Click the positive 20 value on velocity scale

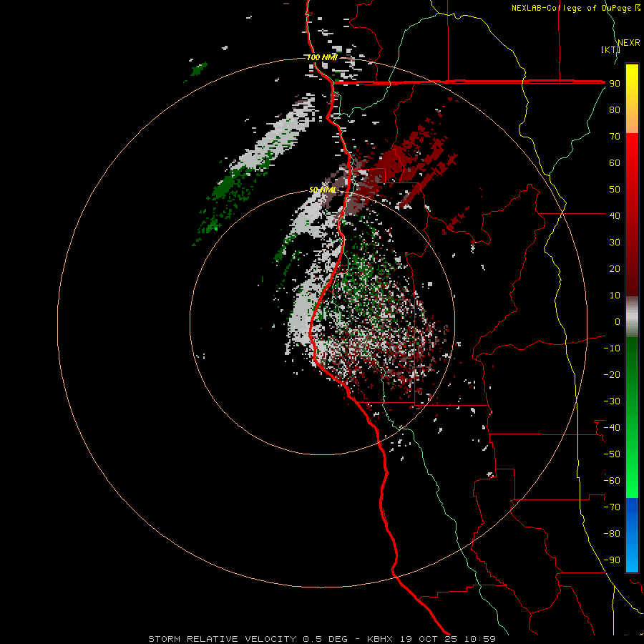tap(615, 268)
